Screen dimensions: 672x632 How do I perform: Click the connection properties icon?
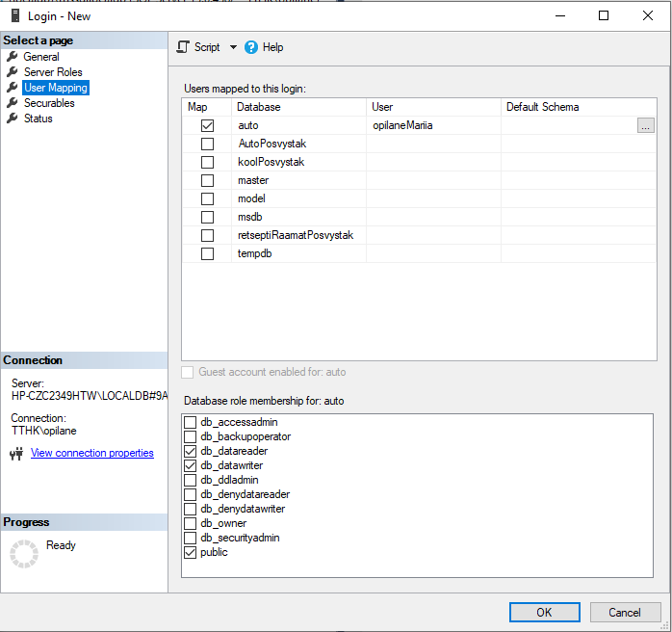tap(16, 454)
